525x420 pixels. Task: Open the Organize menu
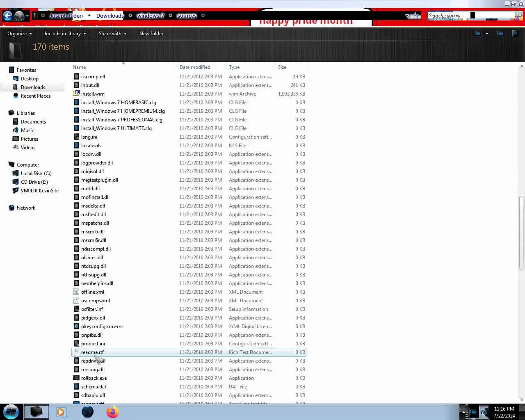(19, 34)
